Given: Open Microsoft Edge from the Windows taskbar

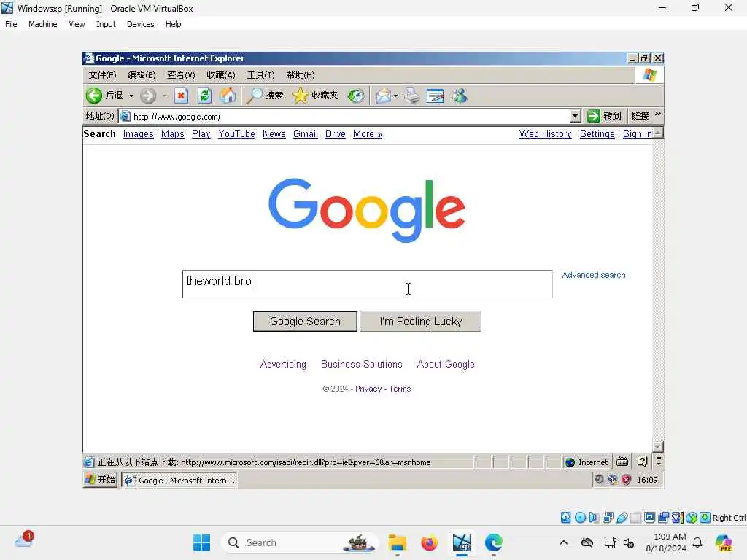Looking at the screenshot, I should pos(494,542).
